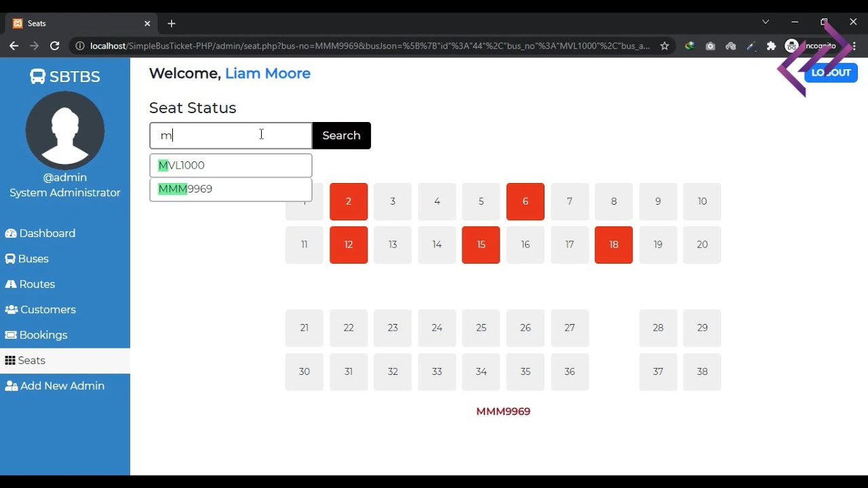Focus the bus number search field
Viewport: 868px width, 488px height.
pos(231,136)
